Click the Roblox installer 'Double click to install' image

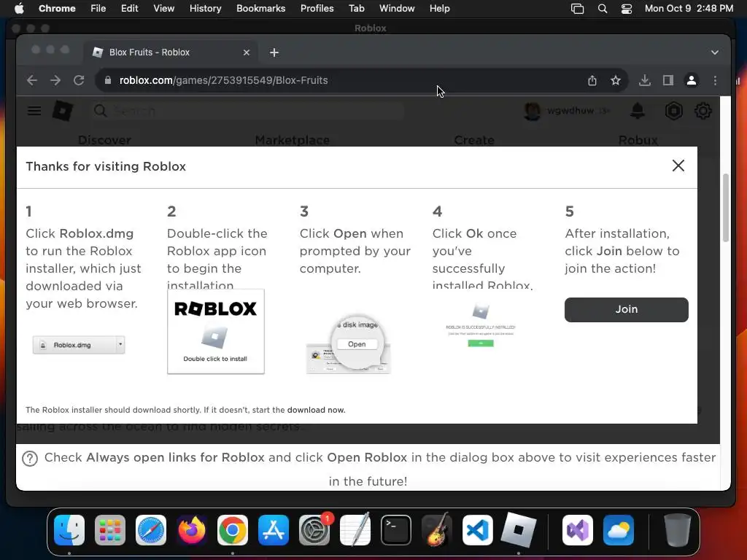[x=216, y=332]
